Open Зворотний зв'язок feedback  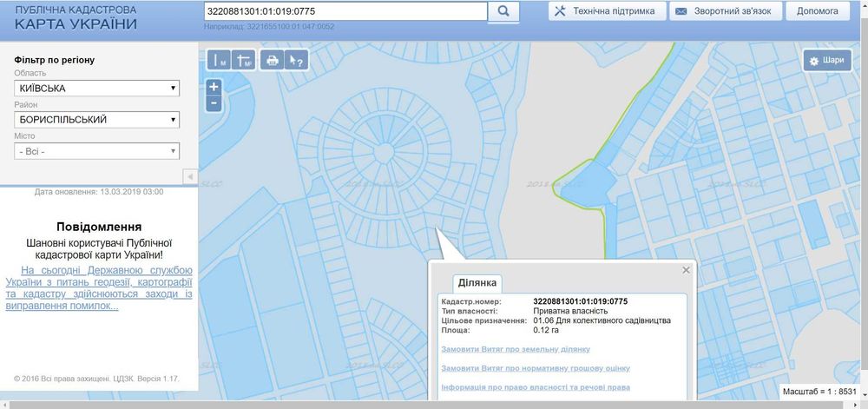tap(727, 11)
